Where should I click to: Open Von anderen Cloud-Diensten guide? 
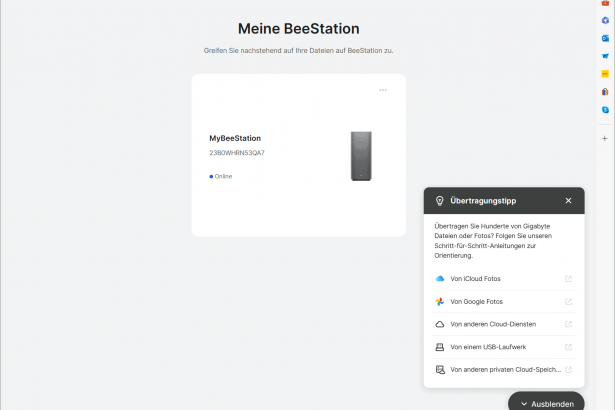(504, 324)
